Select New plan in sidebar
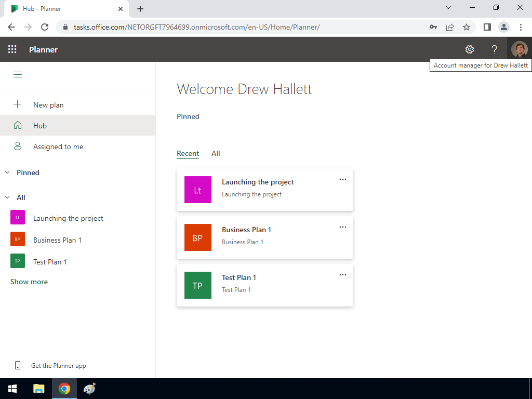The image size is (532, 399). (x=78, y=105)
